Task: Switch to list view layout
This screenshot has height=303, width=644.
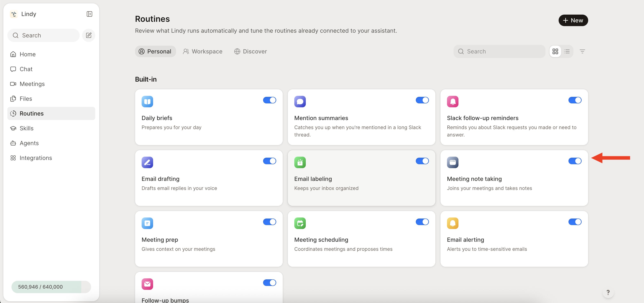Action: pyautogui.click(x=567, y=51)
